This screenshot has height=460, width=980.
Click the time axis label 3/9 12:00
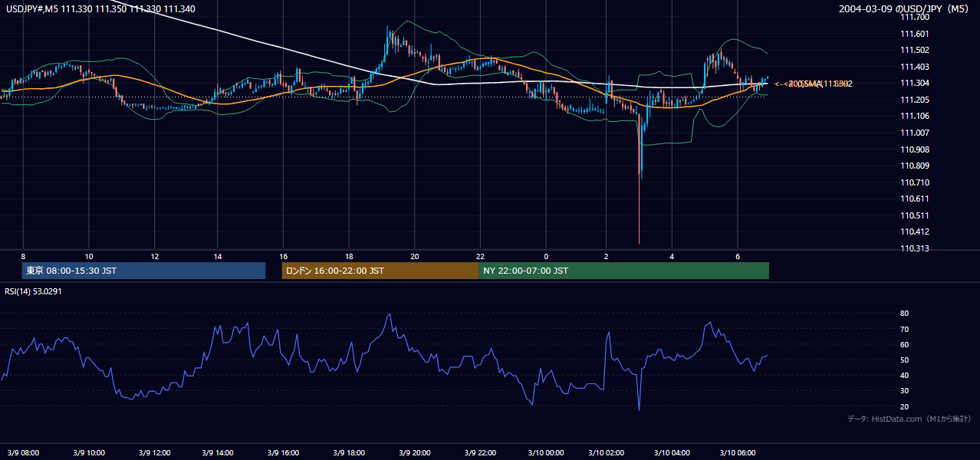(154, 452)
